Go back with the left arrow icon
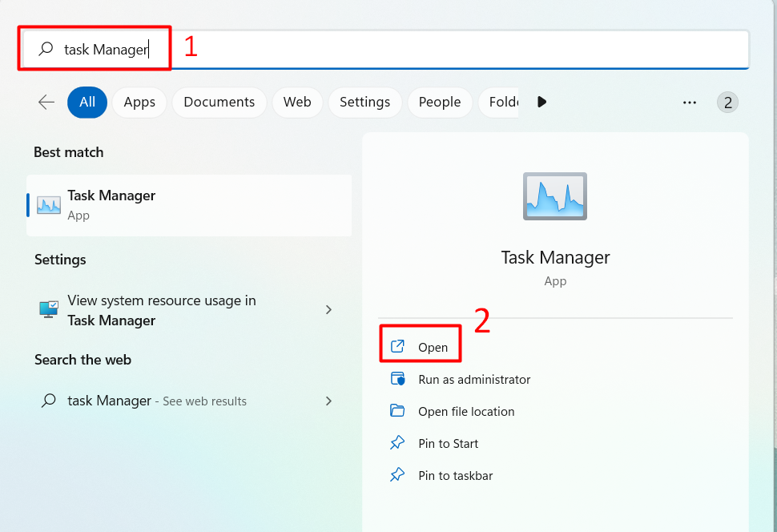This screenshot has height=532, width=777. pos(46,102)
